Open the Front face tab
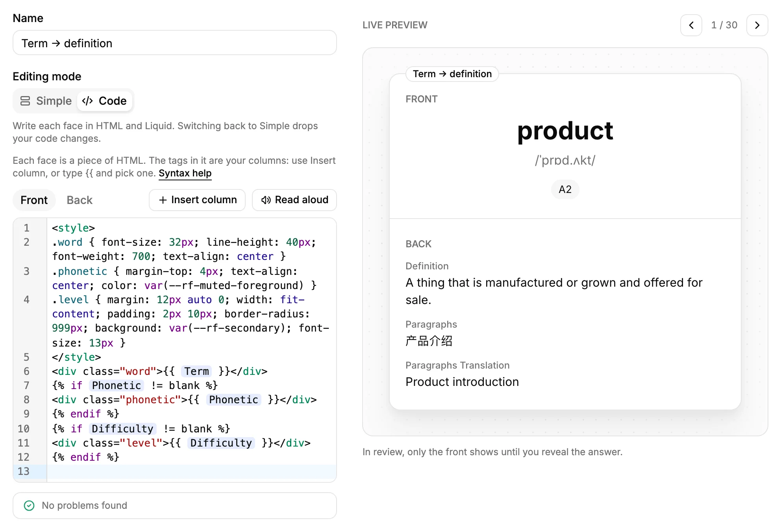781x532 pixels. [x=34, y=200]
